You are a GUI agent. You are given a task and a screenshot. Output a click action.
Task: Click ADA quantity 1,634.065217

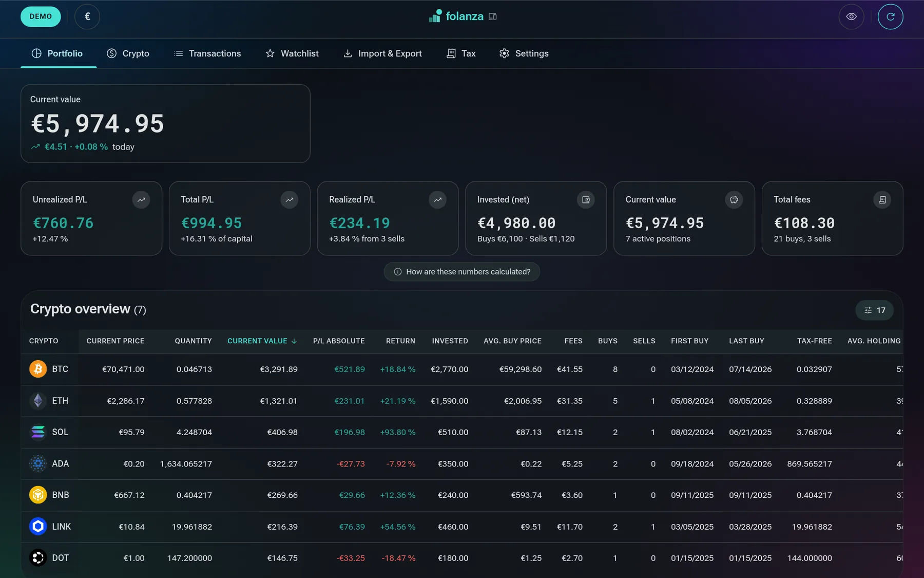click(186, 464)
